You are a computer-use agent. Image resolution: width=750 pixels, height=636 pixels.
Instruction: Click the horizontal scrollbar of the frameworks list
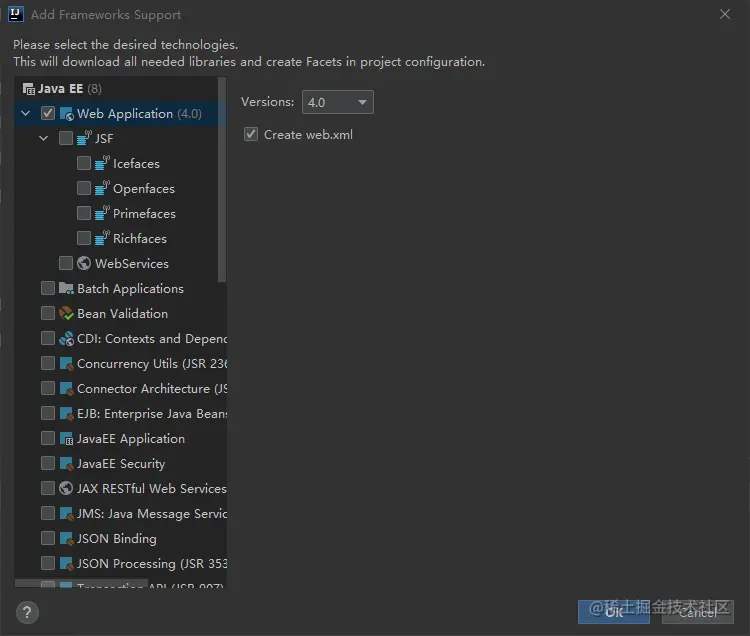coord(81,583)
